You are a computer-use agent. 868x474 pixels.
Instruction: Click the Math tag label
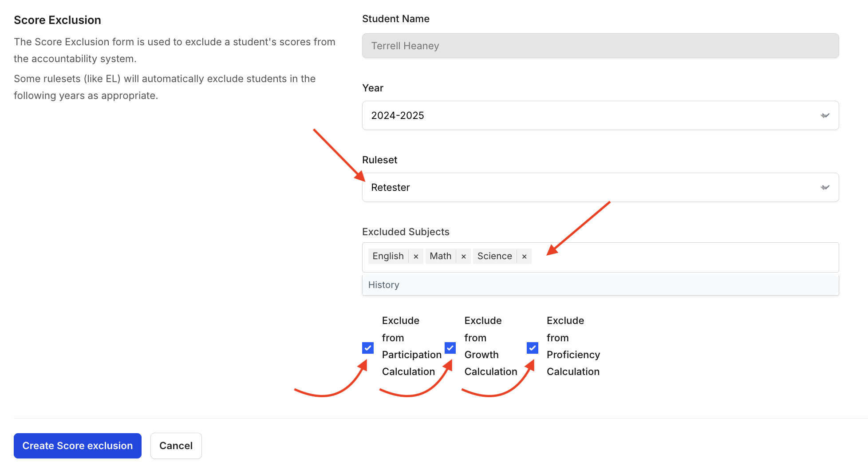tap(440, 256)
